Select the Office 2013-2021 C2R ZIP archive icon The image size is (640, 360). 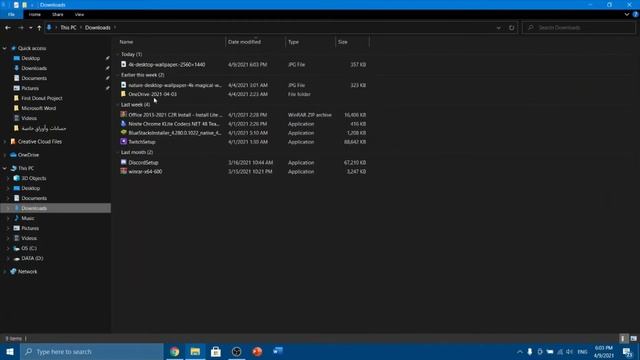(x=123, y=115)
